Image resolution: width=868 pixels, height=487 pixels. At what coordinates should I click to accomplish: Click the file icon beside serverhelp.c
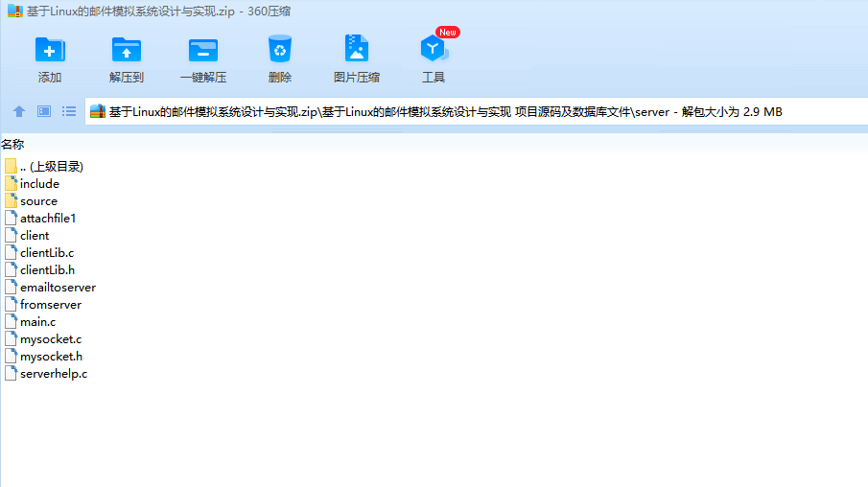[x=11, y=374]
